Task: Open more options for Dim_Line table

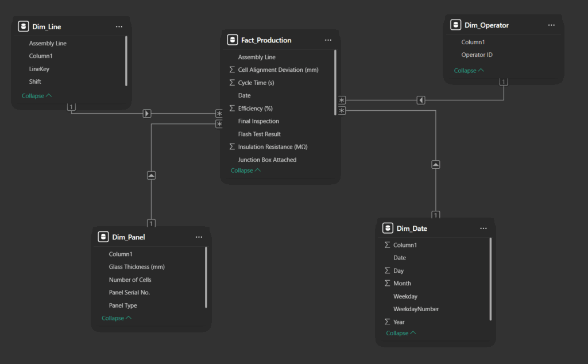Action: tap(119, 26)
